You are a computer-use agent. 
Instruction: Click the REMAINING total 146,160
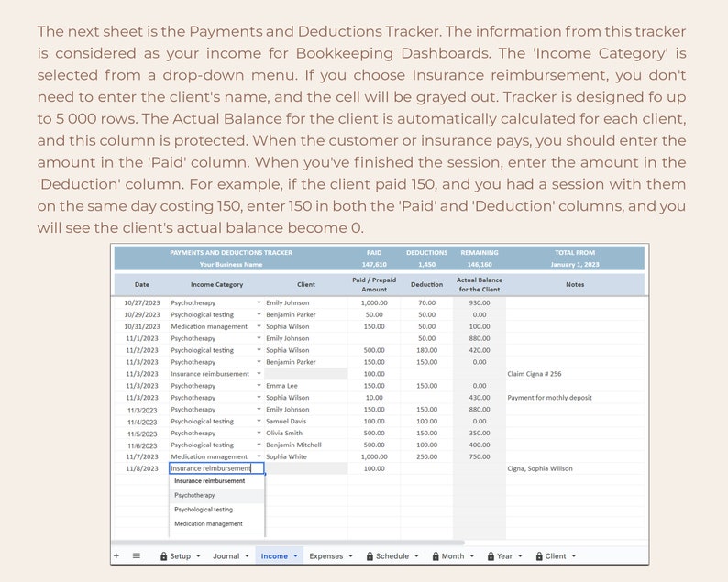click(x=480, y=265)
